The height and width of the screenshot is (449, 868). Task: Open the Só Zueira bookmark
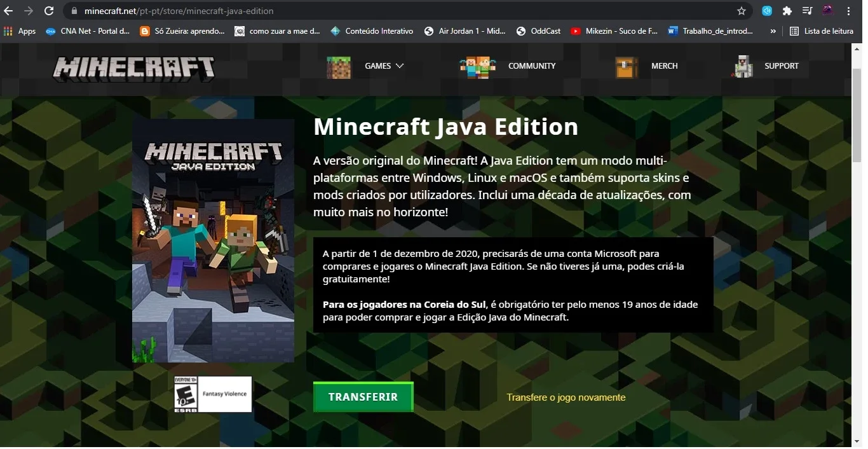182,31
